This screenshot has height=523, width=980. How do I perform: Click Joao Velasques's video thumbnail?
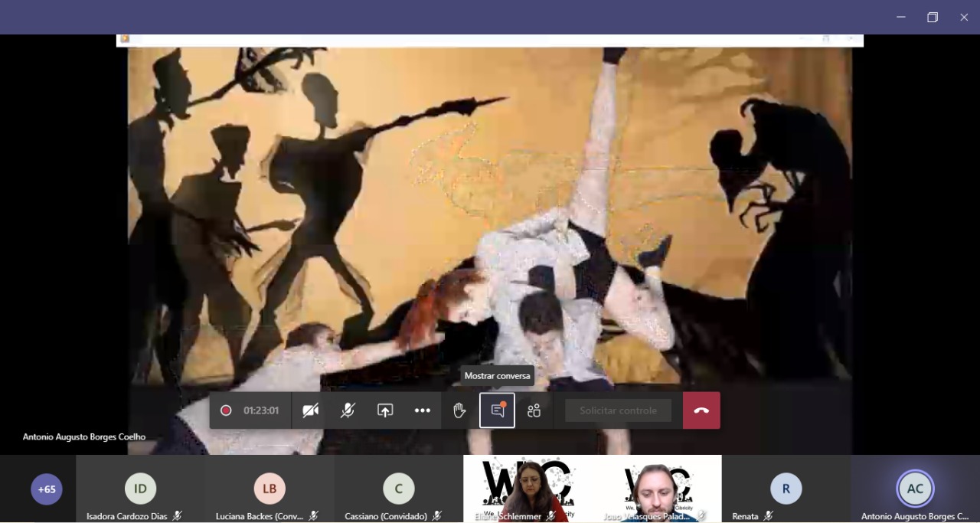point(657,489)
